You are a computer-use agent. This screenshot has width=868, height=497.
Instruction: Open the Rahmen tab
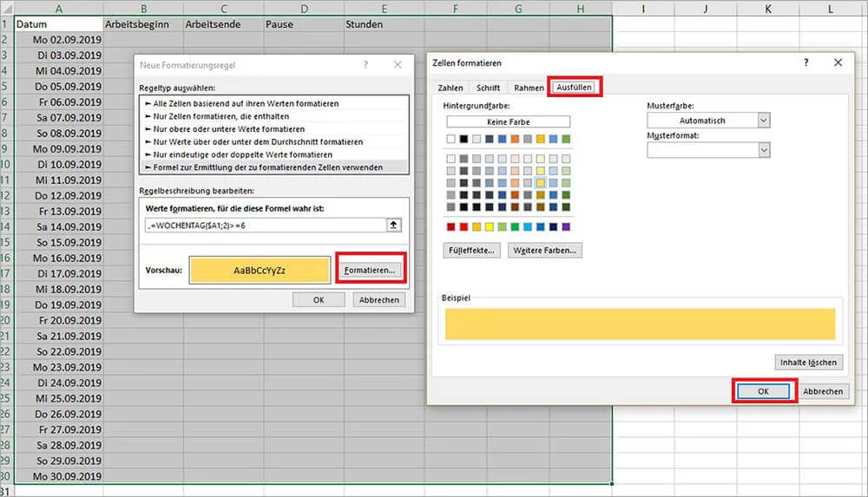(529, 88)
